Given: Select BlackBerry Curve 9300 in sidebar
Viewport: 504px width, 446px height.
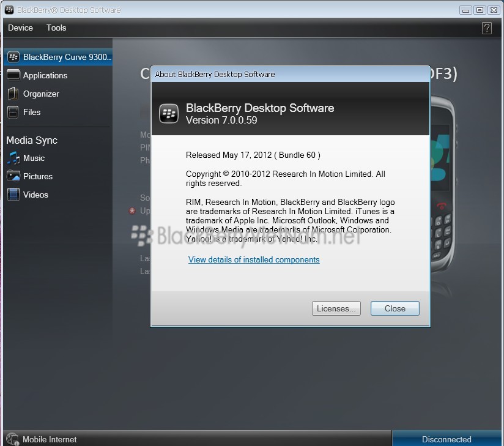Looking at the screenshot, I should click(58, 58).
